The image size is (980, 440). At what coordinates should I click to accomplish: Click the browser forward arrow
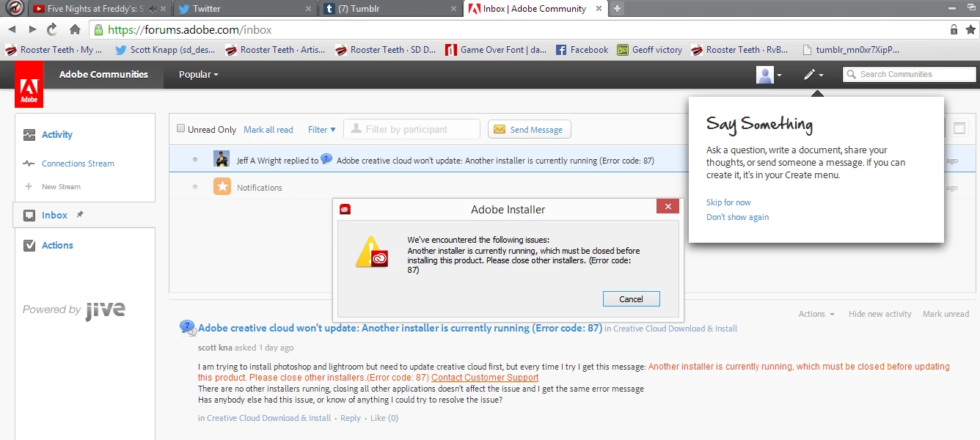click(x=32, y=29)
